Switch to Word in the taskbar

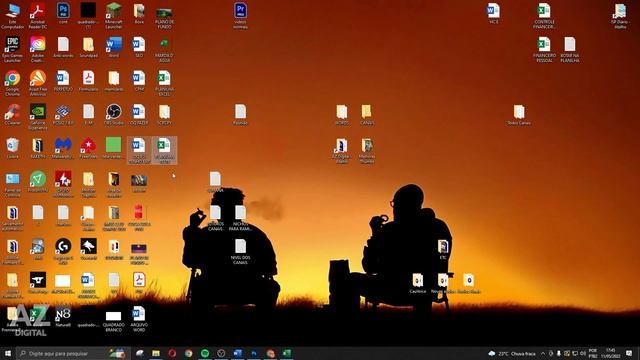tap(238, 353)
